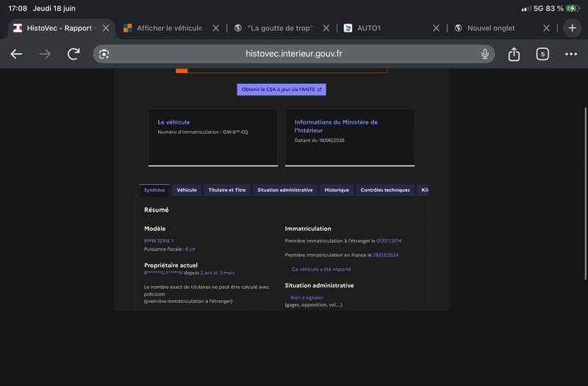Open Informations du Ministère de l'Intérieur card
Image resolution: width=588 pixels, height=386 pixels.
pyautogui.click(x=350, y=137)
